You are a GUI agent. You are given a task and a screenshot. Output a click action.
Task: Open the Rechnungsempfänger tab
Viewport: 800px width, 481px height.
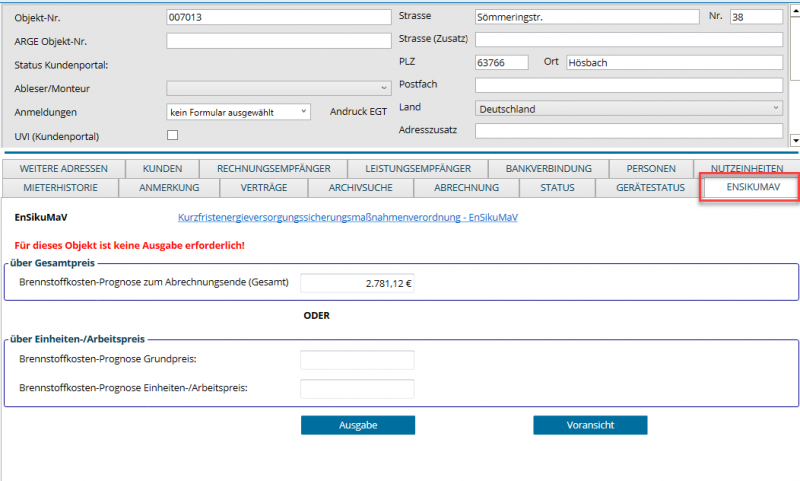pos(273,168)
